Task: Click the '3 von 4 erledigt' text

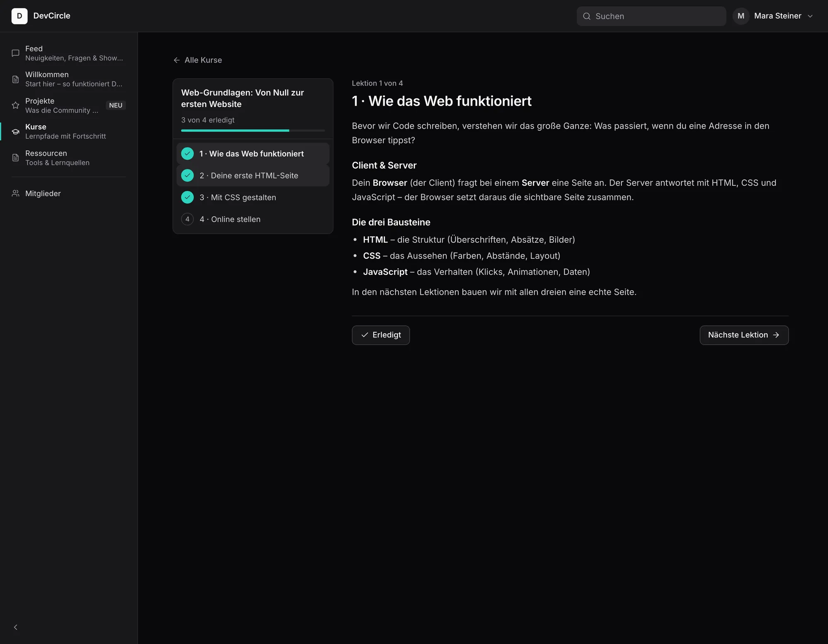Action: [x=208, y=120]
